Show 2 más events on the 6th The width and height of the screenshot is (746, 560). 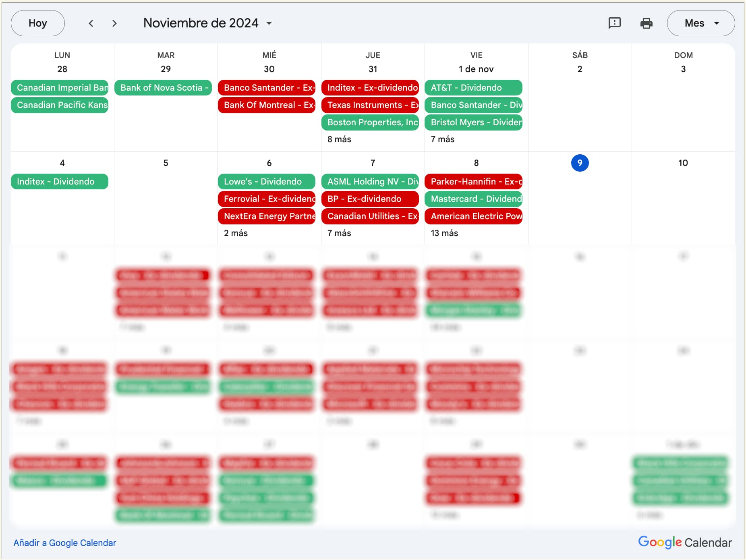(x=236, y=233)
